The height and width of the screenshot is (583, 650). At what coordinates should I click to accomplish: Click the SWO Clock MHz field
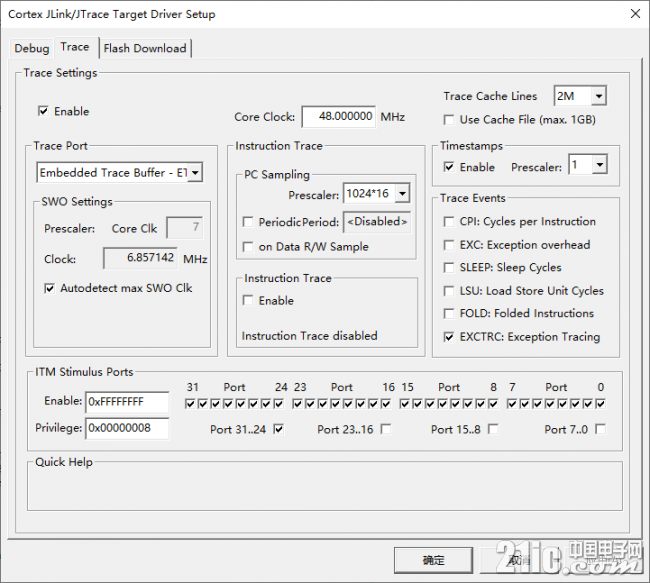(141, 258)
